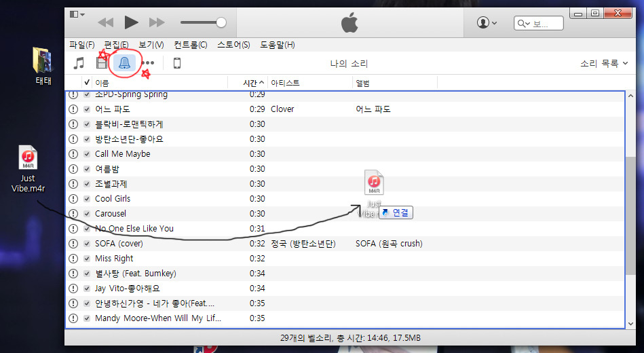The height and width of the screenshot is (353, 644).
Task: Uncheck the 어느 파도 ringtone checkbox
Action: [87, 109]
